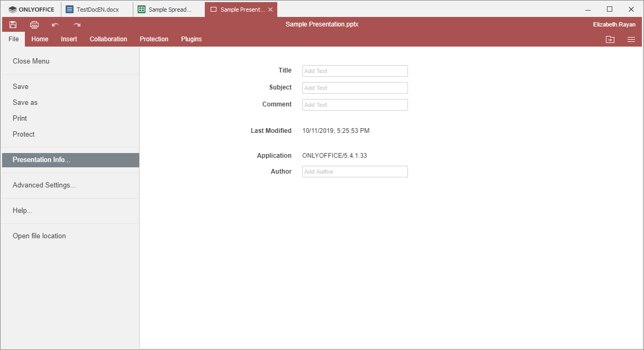Close the ONLYOFFICE window

(x=631, y=10)
